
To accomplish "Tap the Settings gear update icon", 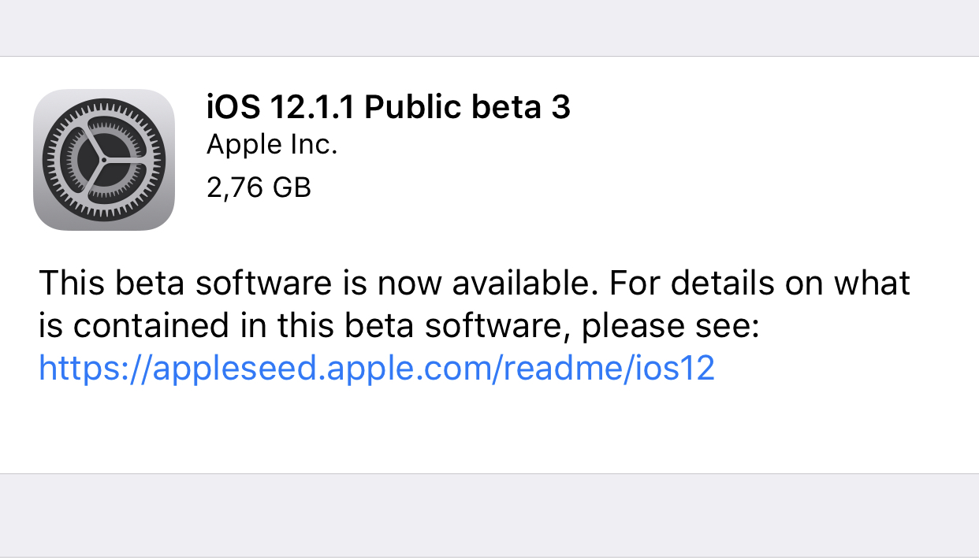I will coord(104,160).
